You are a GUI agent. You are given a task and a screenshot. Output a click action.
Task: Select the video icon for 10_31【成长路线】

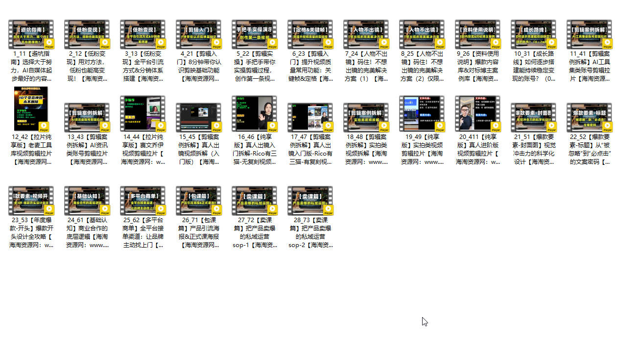point(534,34)
